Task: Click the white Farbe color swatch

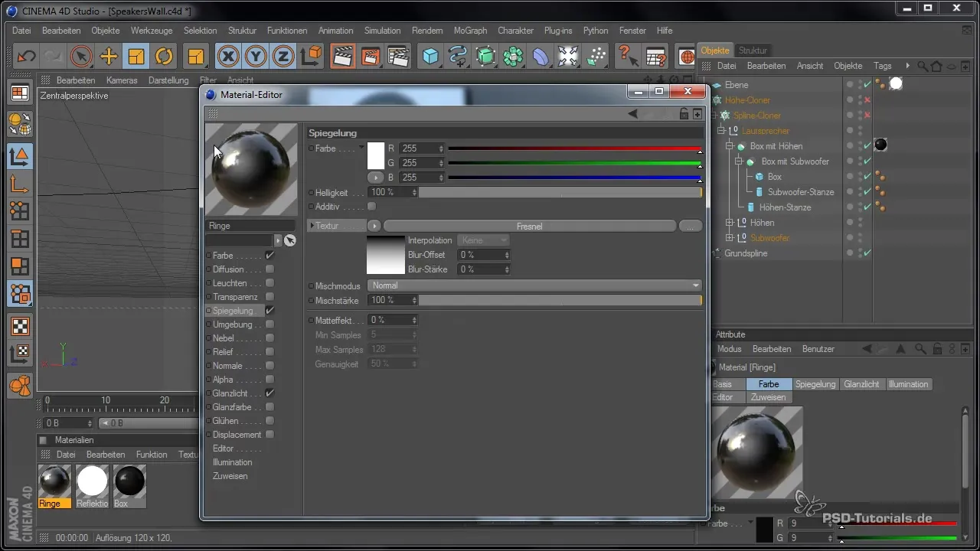Action: 375,156
